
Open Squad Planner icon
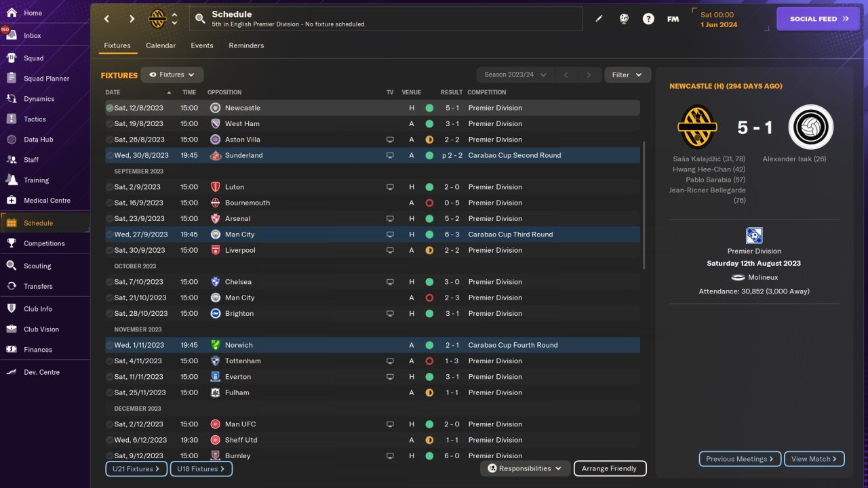[x=12, y=79]
